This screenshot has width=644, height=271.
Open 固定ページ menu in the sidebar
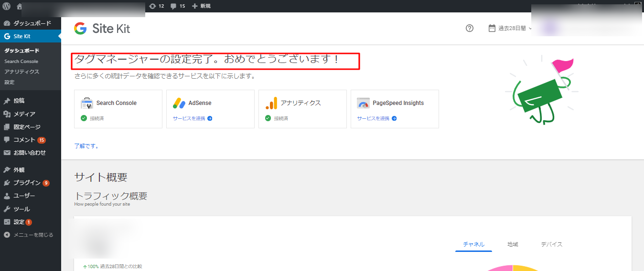(x=31, y=127)
